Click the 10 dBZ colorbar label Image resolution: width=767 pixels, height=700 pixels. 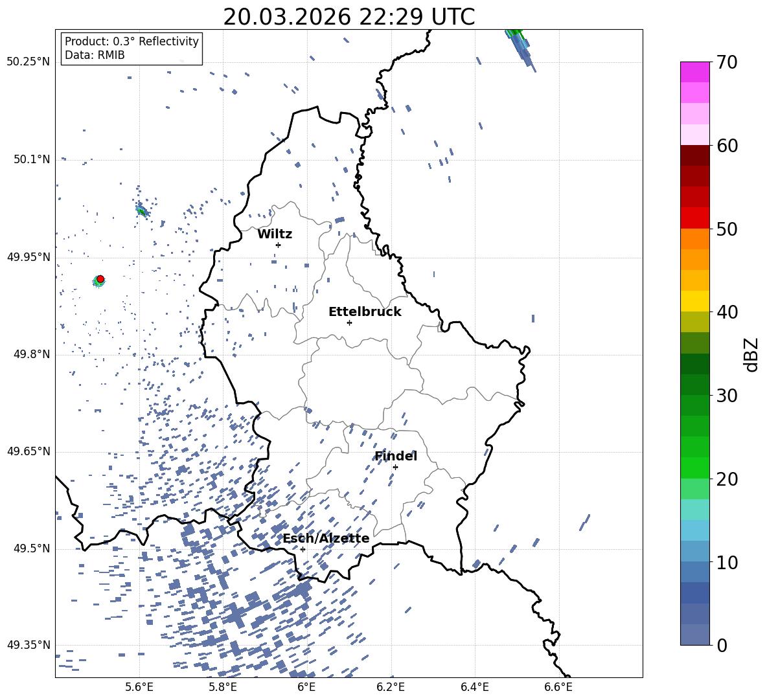[727, 562]
